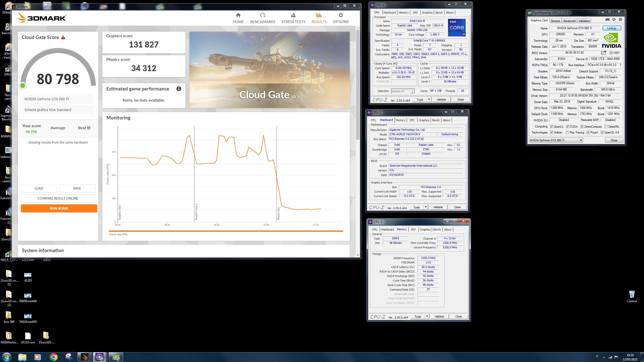Show hidden system tray icons arrow
644x362 pixels.
[x=604, y=357]
